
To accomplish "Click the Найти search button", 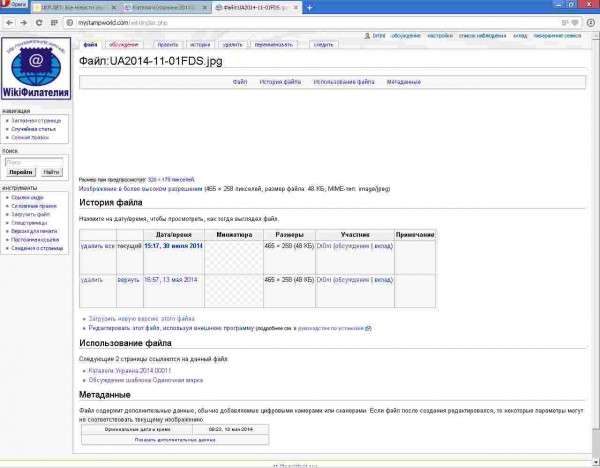I will (x=51, y=172).
